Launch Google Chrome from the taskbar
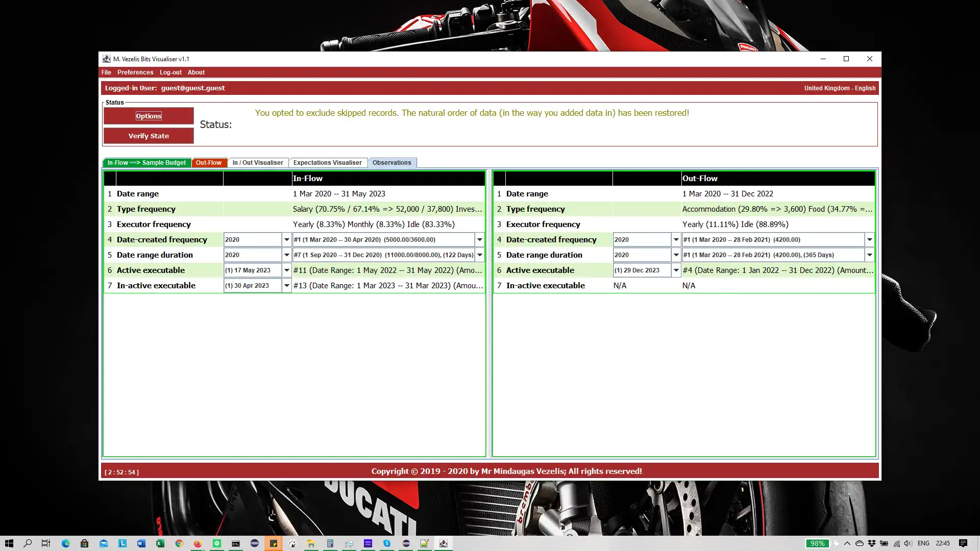The height and width of the screenshot is (551, 980). click(179, 543)
